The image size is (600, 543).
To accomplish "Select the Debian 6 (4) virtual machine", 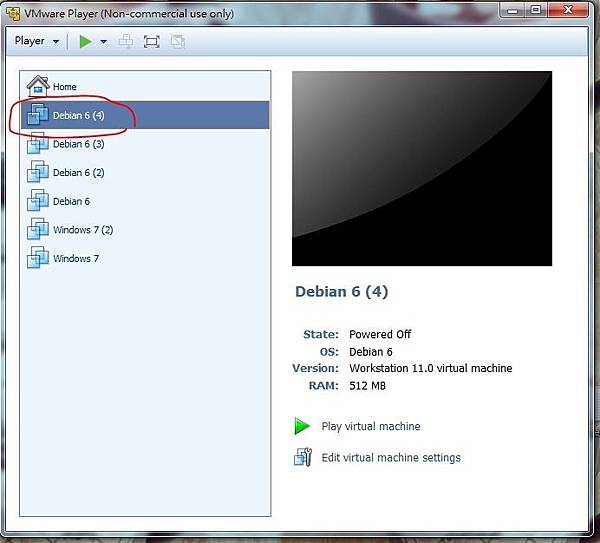I will [x=145, y=115].
